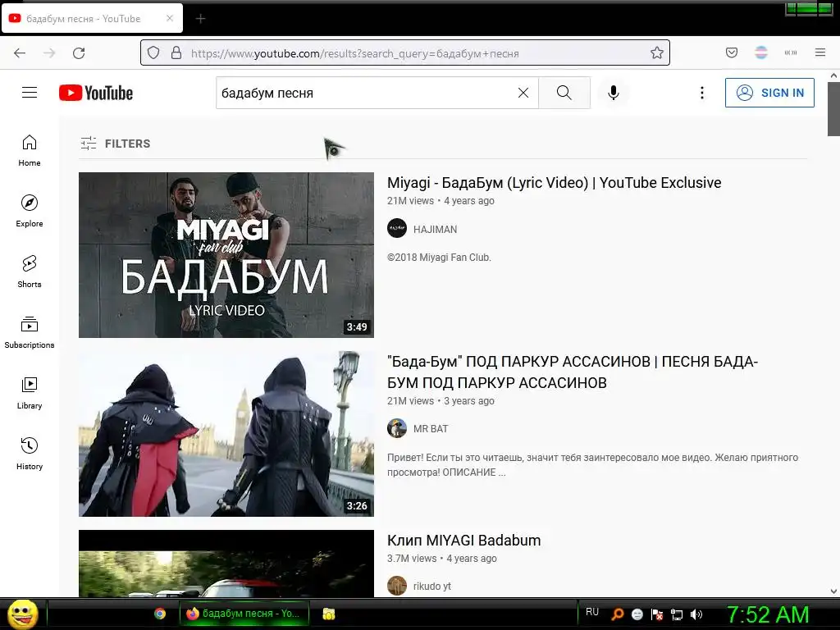Open the HAJIMAN channel link
The width and height of the screenshot is (840, 630).
(x=435, y=230)
